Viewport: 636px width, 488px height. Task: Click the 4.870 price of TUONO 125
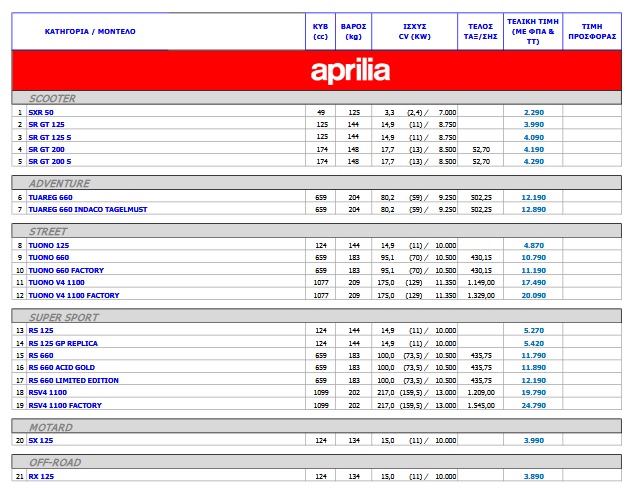(x=534, y=245)
